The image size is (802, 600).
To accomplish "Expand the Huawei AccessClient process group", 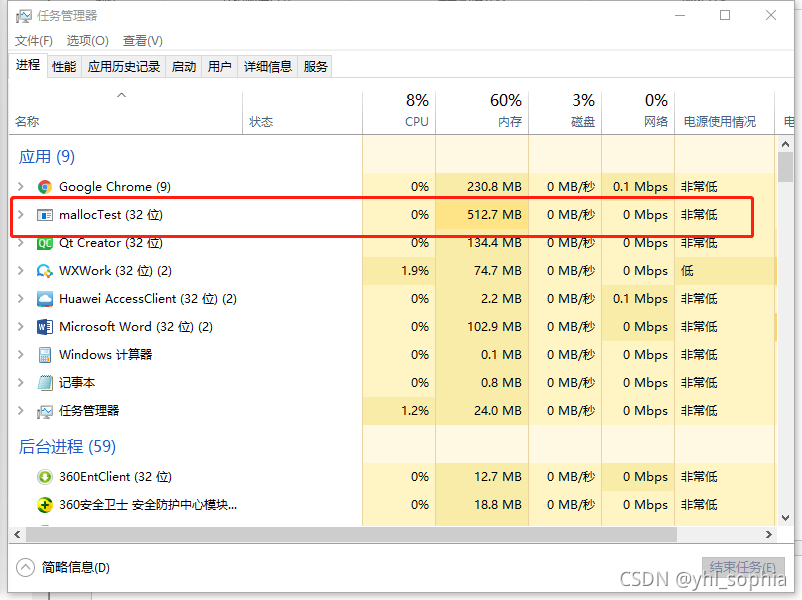I will [x=21, y=299].
